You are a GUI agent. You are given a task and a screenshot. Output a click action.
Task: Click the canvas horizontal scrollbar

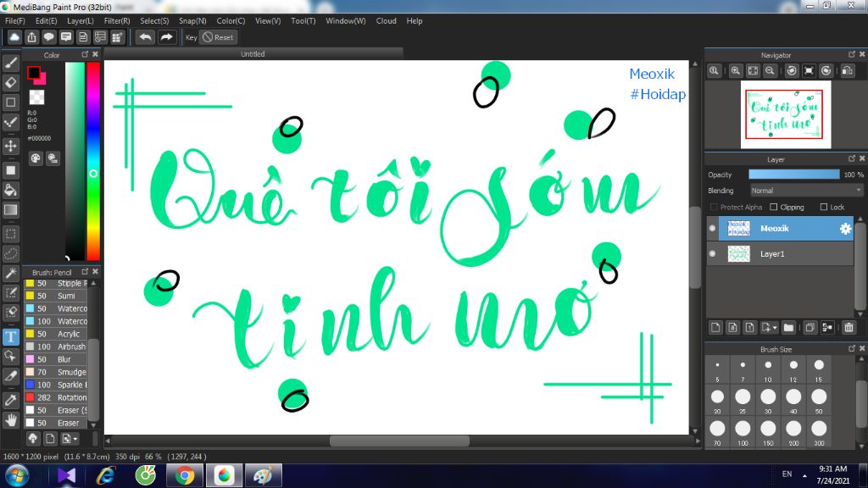click(400, 441)
